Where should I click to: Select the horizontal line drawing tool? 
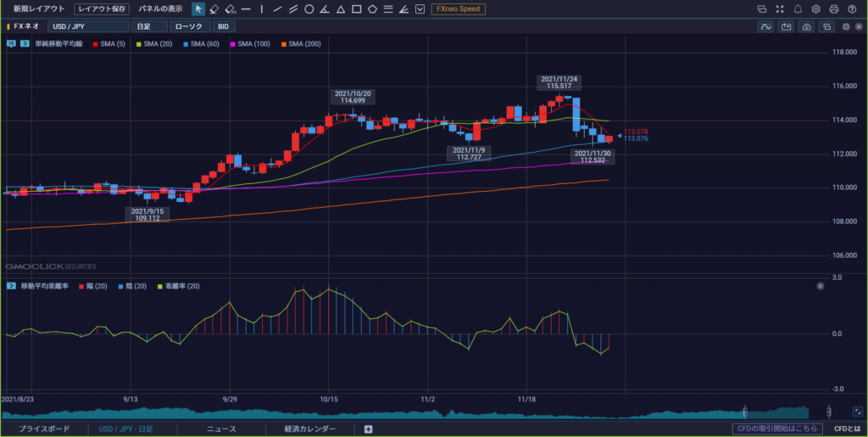coord(246,8)
